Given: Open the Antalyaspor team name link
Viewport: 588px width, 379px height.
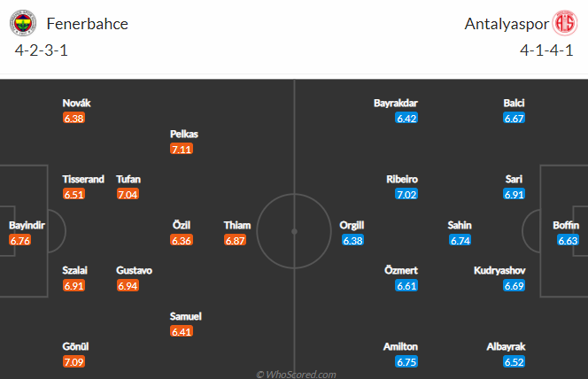Looking at the screenshot, I should pos(507,24).
